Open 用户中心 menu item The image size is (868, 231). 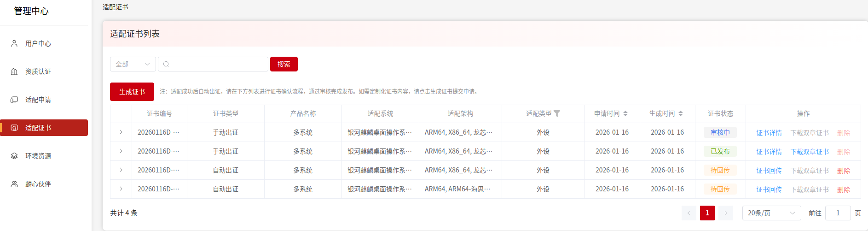tap(38, 43)
